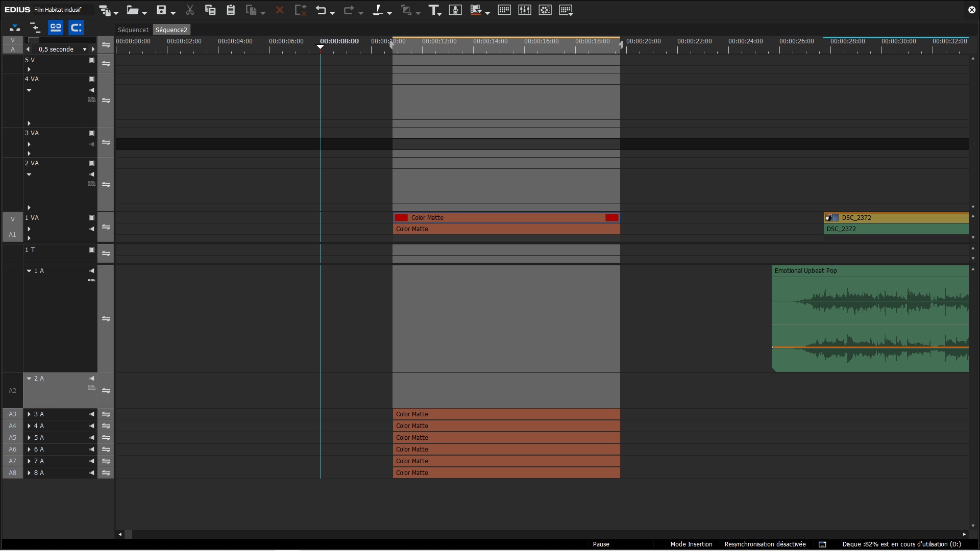
Task: Select DSC_2372 video clip on timeline
Action: pyautogui.click(x=896, y=218)
